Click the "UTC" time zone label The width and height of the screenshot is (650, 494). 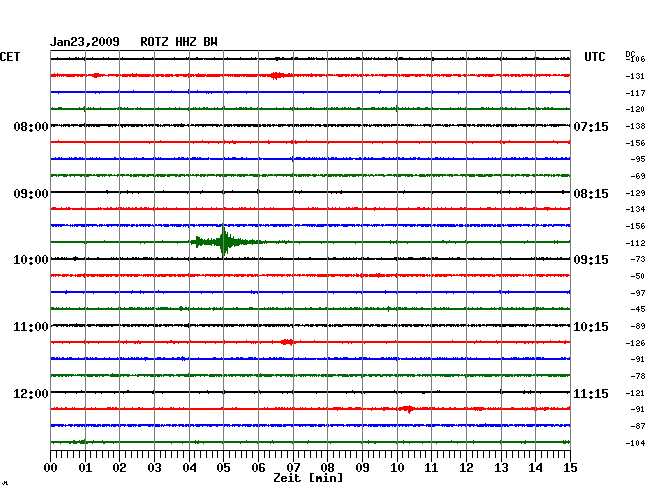[x=594, y=57]
